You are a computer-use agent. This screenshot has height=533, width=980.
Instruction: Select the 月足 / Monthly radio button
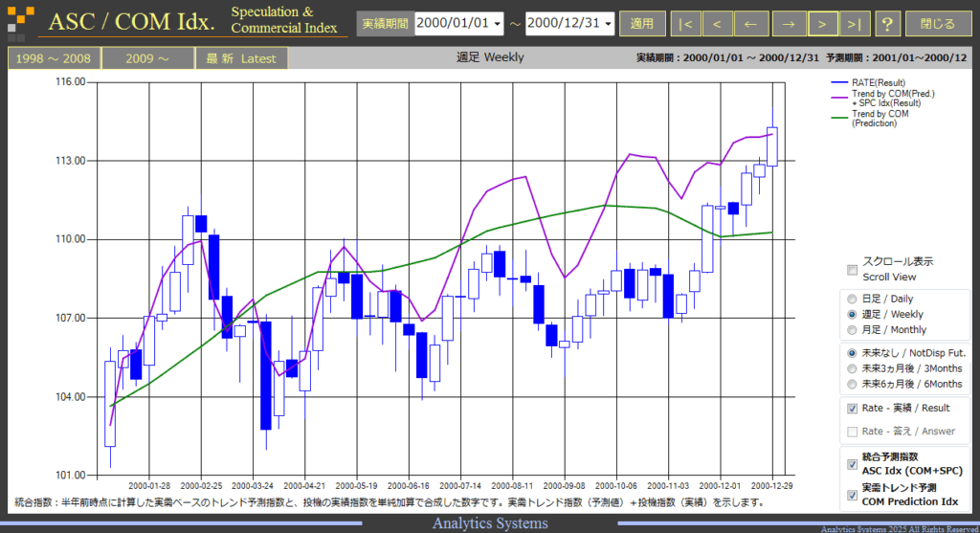(x=852, y=330)
